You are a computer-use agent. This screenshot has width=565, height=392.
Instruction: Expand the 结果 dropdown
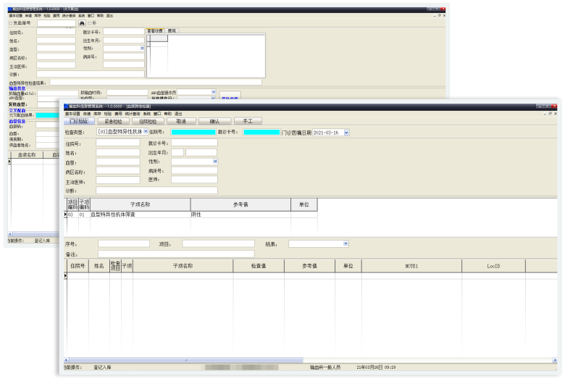click(x=346, y=243)
